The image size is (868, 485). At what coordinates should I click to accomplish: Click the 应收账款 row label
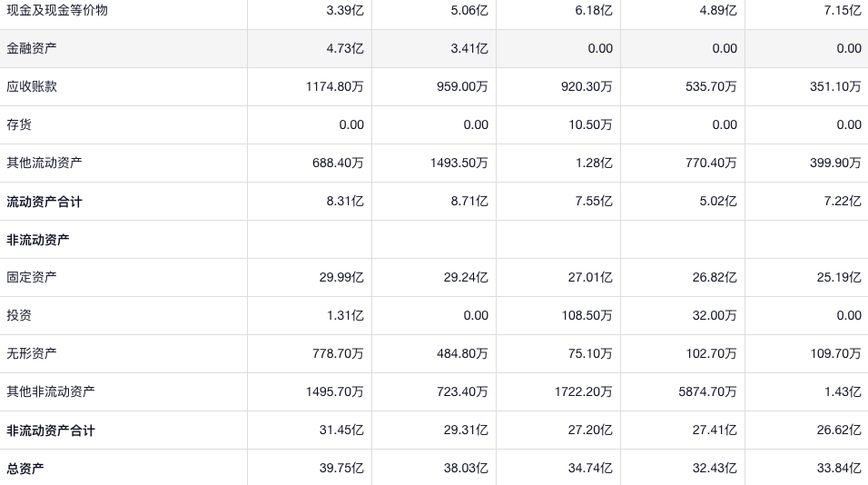tap(32, 87)
